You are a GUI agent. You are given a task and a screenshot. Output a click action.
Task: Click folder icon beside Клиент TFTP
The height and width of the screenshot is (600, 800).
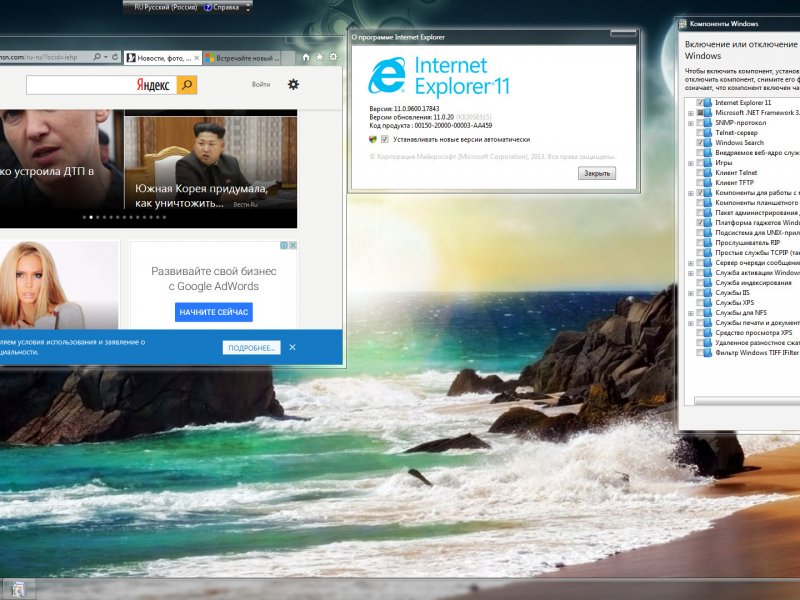click(708, 183)
